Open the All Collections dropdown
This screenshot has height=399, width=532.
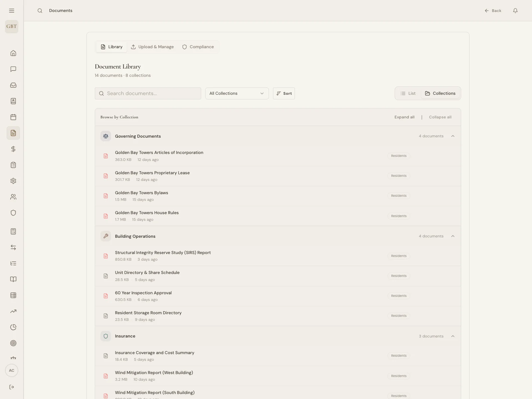(x=237, y=93)
